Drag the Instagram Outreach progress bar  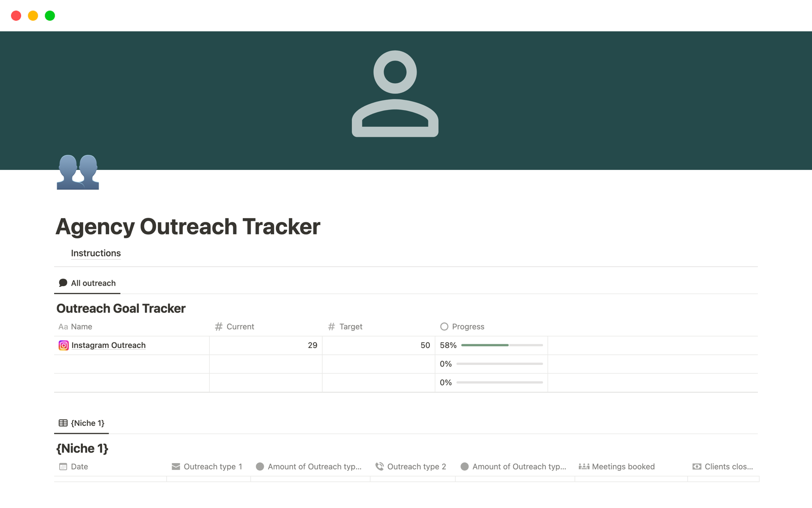500,345
